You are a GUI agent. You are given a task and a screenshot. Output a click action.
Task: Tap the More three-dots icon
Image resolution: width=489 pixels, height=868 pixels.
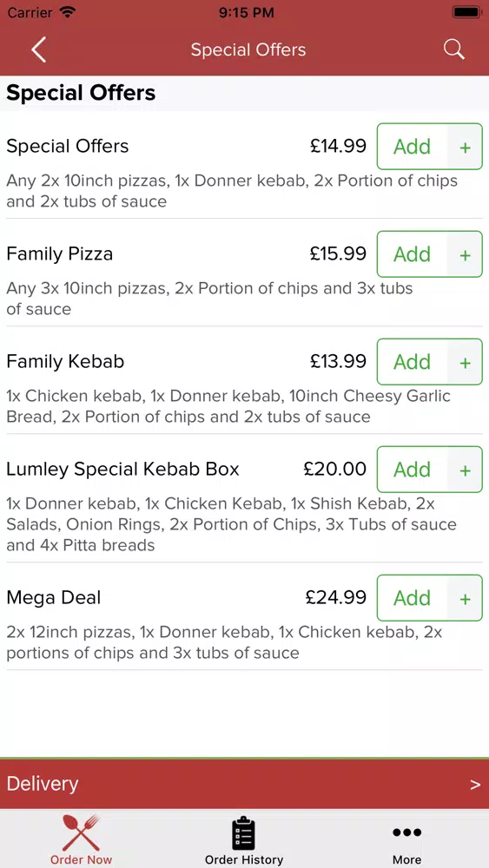click(407, 832)
